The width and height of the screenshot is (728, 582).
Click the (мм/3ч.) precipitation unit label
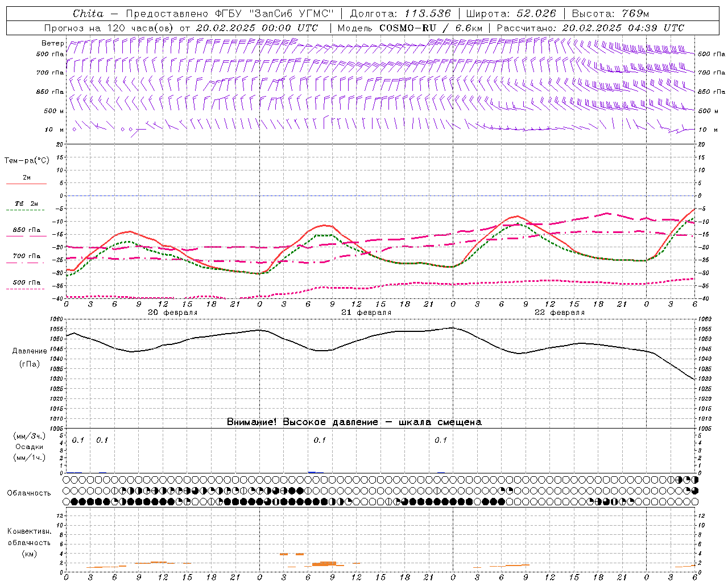(x=29, y=436)
